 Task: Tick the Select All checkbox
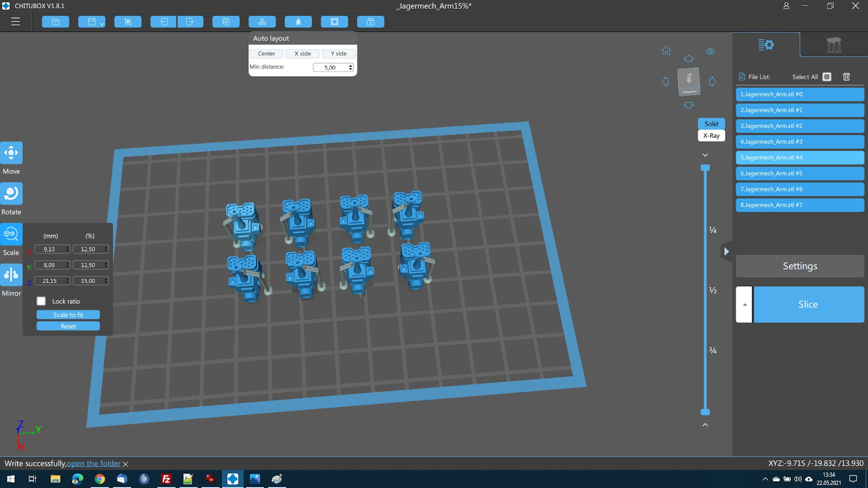827,76
